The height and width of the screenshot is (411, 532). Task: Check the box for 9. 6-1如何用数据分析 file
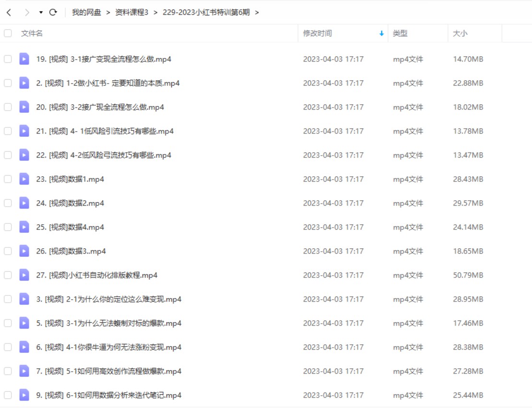(x=8, y=395)
